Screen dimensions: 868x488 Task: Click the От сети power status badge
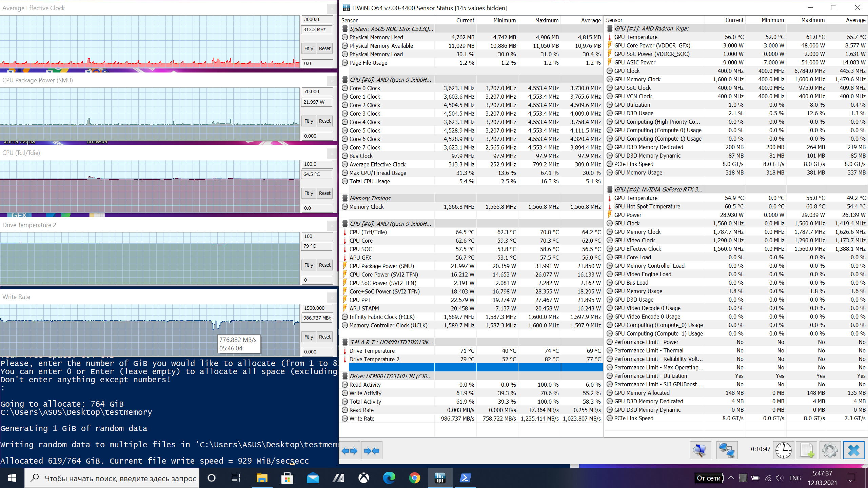pos(709,478)
